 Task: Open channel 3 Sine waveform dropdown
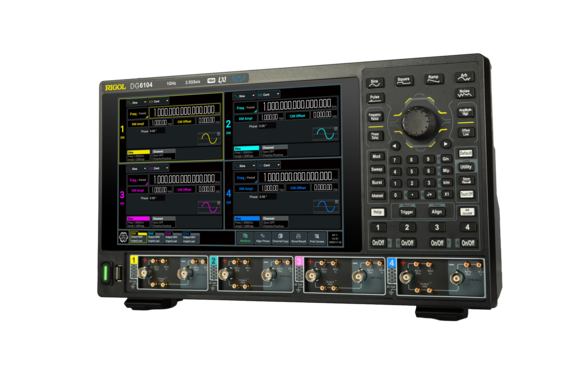(x=136, y=169)
